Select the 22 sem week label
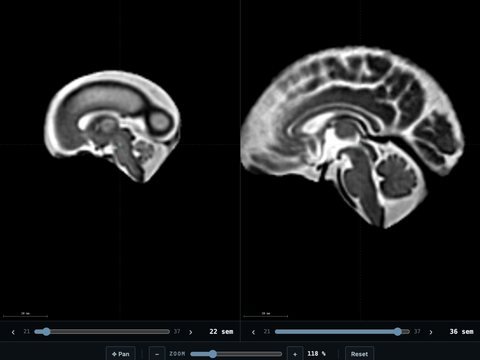The height and width of the screenshot is (360, 480). 221,332
